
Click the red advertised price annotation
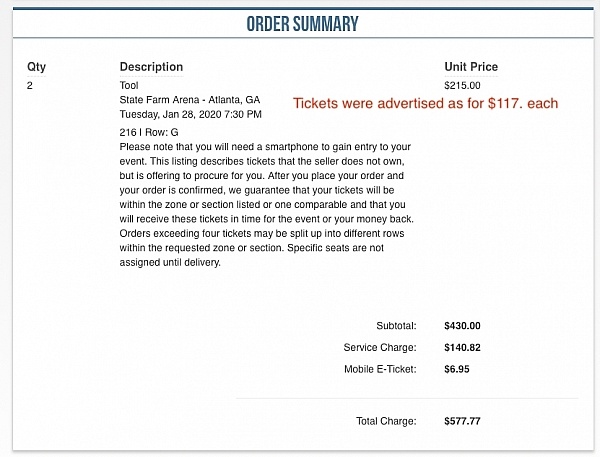424,104
